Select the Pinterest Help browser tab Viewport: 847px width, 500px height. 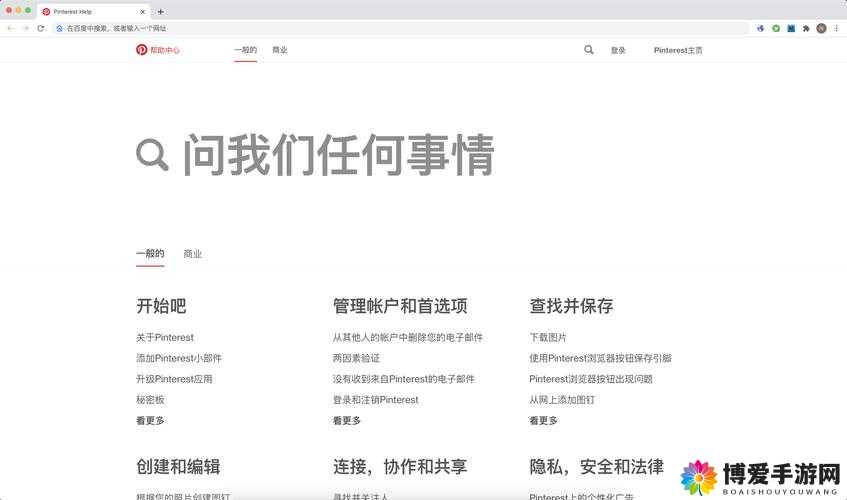(x=93, y=11)
